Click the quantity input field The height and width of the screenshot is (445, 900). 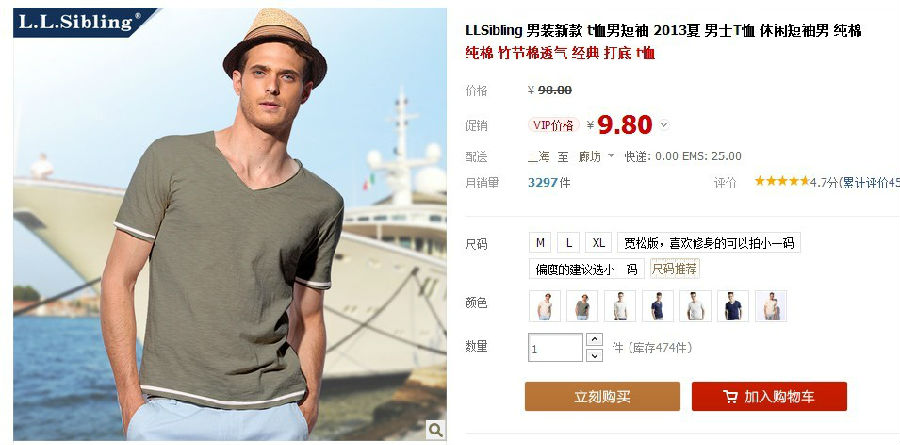555,348
